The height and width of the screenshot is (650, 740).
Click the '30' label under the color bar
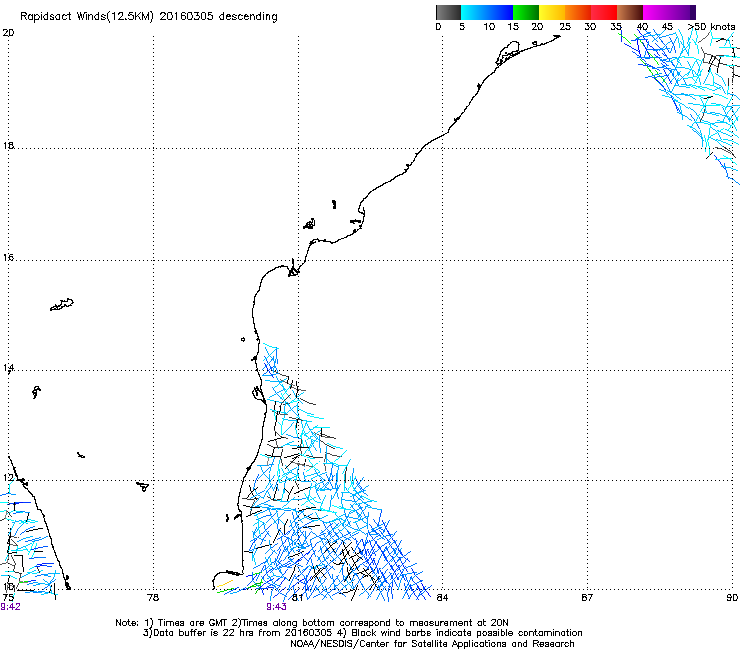tap(590, 27)
